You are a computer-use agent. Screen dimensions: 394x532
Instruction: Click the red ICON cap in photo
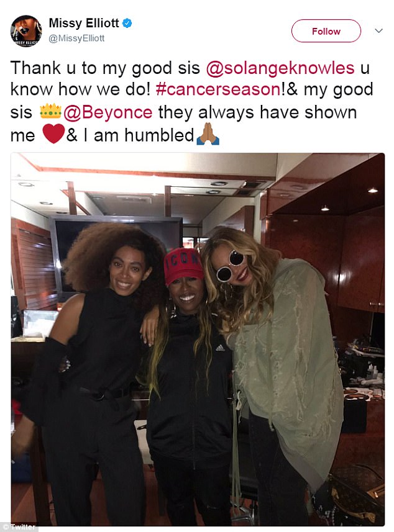point(183,266)
